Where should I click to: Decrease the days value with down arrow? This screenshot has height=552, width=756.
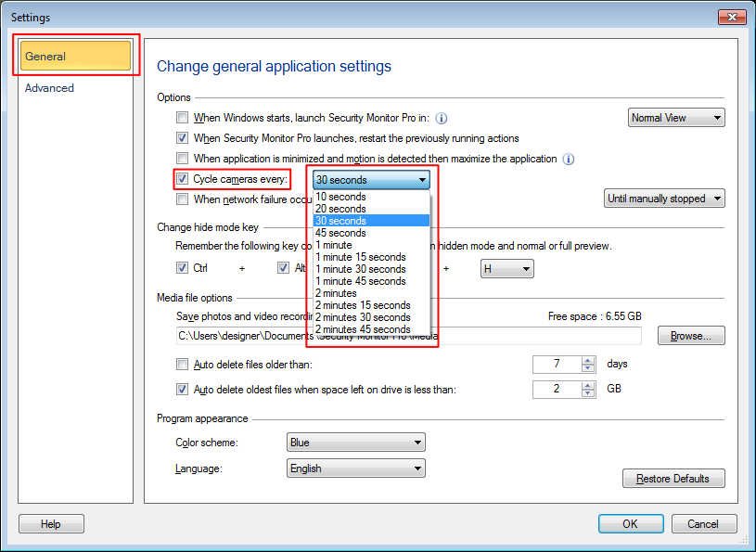tap(588, 368)
